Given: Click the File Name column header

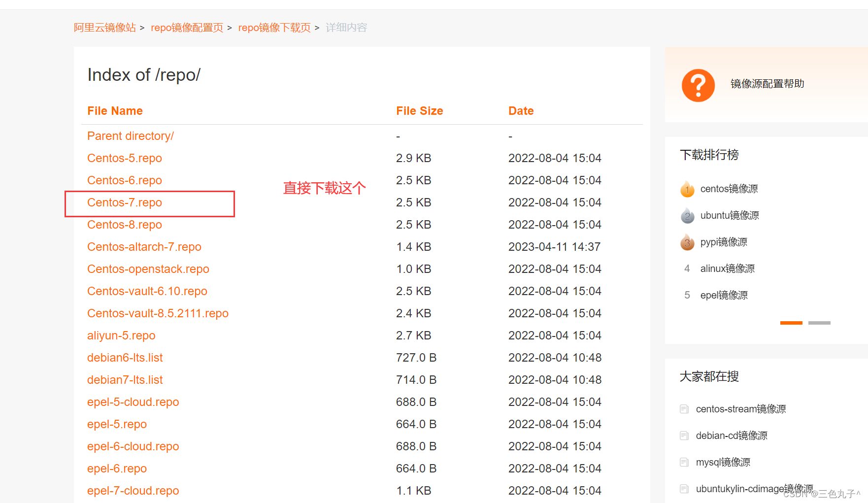Looking at the screenshot, I should point(115,111).
